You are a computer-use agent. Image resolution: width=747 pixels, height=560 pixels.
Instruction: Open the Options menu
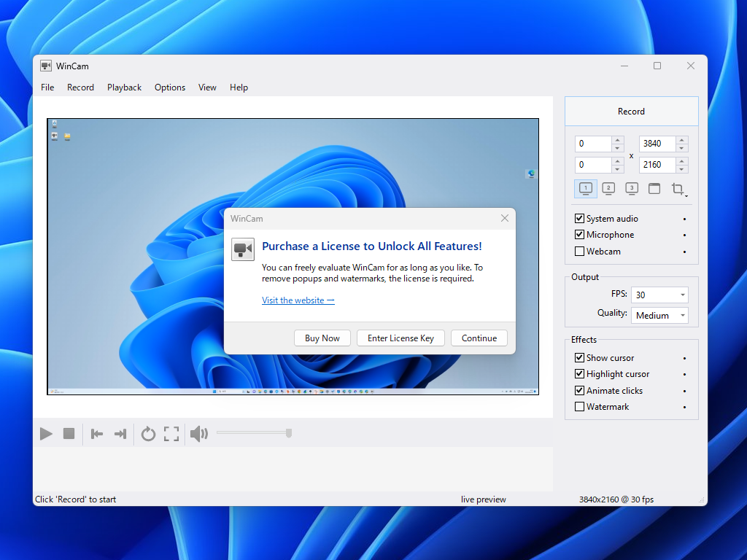(169, 87)
